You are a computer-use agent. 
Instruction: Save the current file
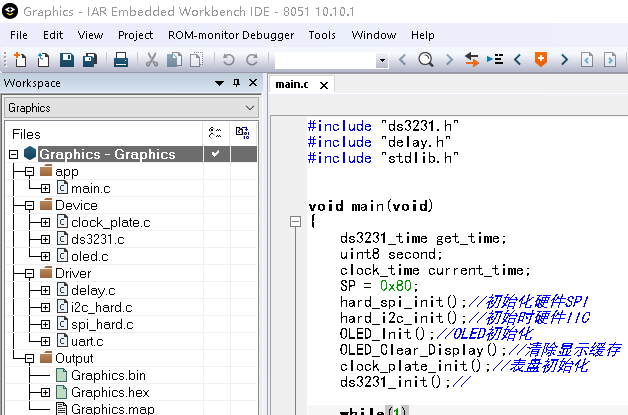click(x=67, y=60)
